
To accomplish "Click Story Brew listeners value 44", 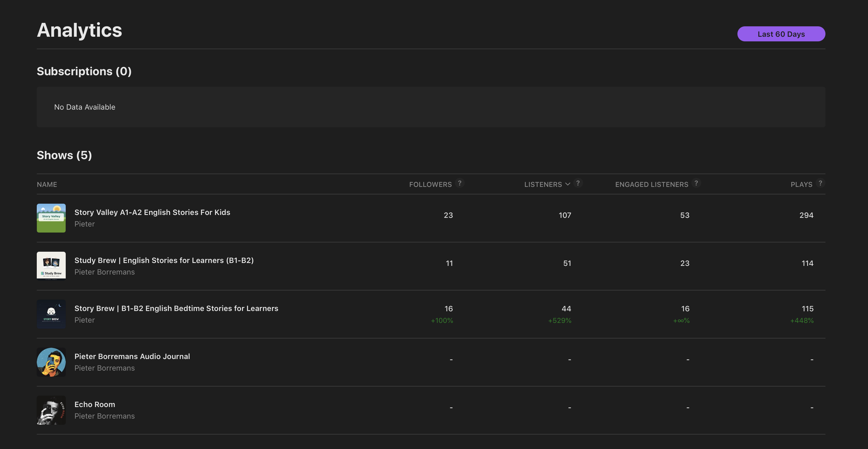I will click(566, 309).
